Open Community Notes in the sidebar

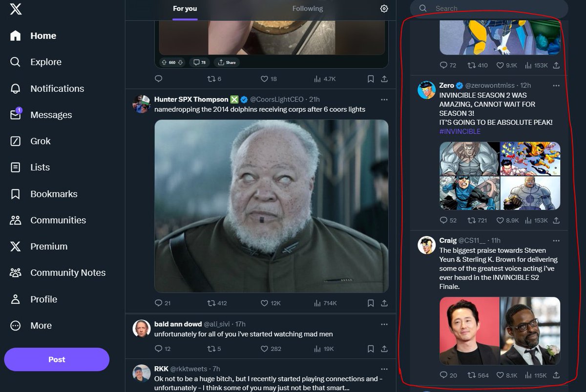tap(58, 273)
